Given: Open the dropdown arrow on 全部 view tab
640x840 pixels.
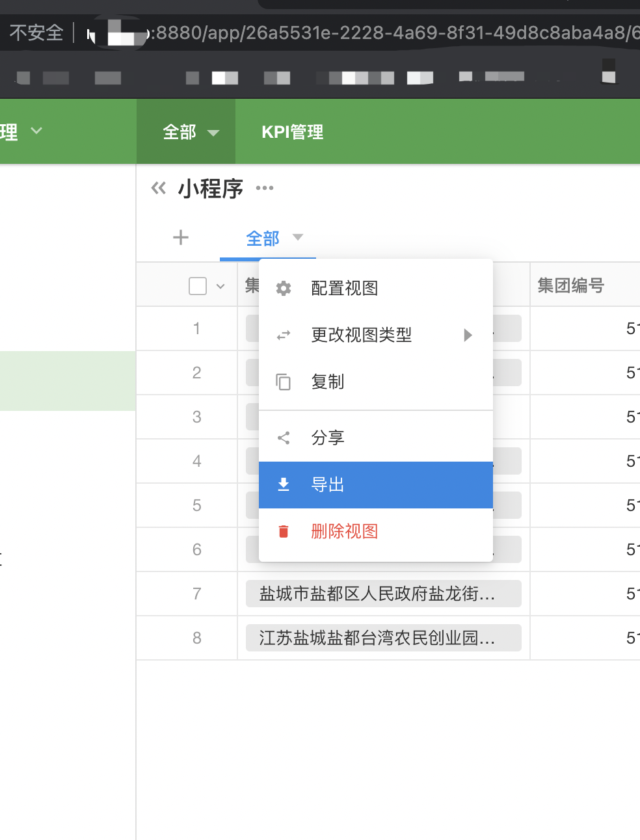Looking at the screenshot, I should 298,237.
